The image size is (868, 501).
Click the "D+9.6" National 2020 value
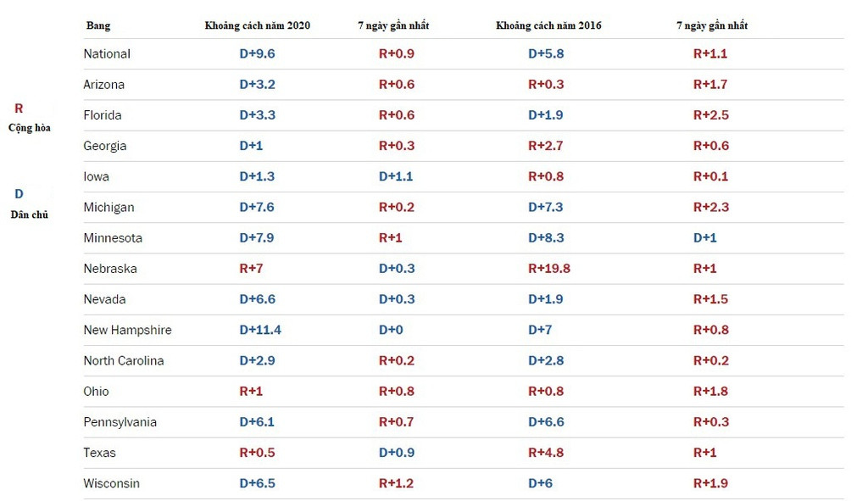pos(257,53)
